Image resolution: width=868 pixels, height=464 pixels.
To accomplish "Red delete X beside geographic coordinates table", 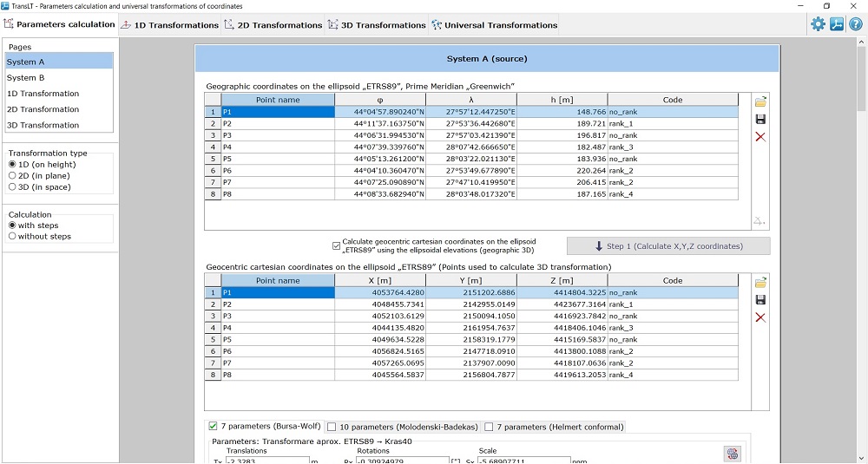I will pyautogui.click(x=760, y=137).
